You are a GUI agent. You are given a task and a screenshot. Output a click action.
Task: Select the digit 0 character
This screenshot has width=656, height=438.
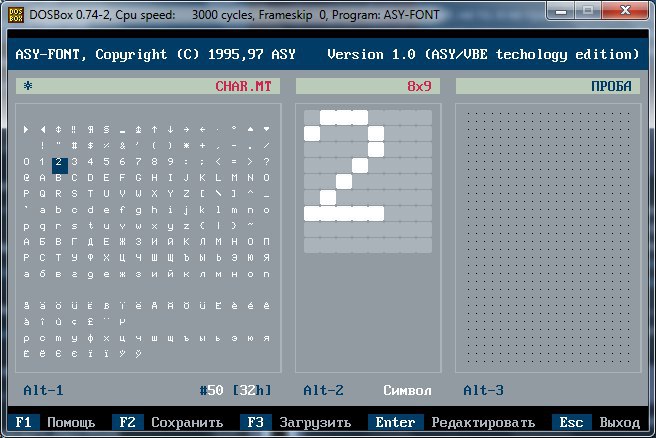tap(26, 161)
